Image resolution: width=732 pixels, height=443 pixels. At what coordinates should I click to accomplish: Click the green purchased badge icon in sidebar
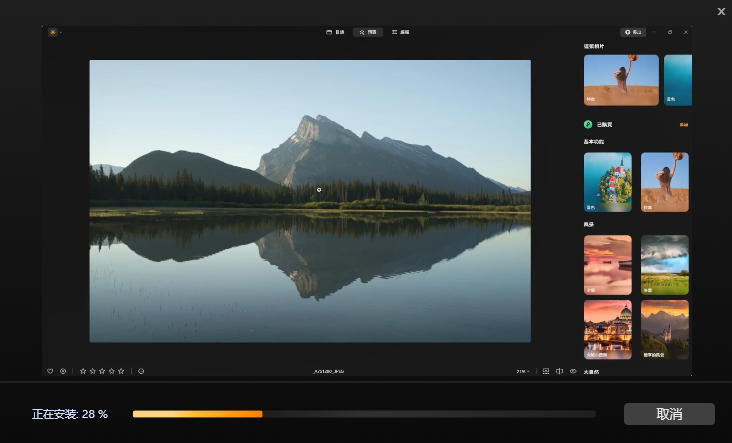[x=588, y=125]
